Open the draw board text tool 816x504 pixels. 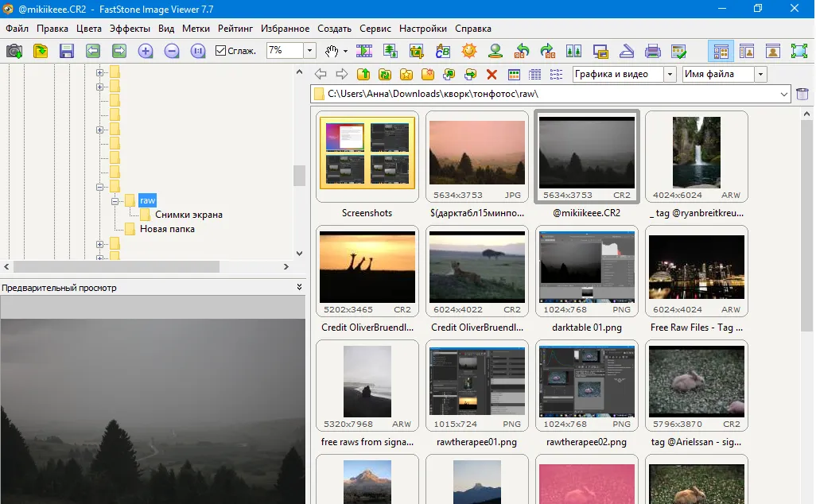443,51
